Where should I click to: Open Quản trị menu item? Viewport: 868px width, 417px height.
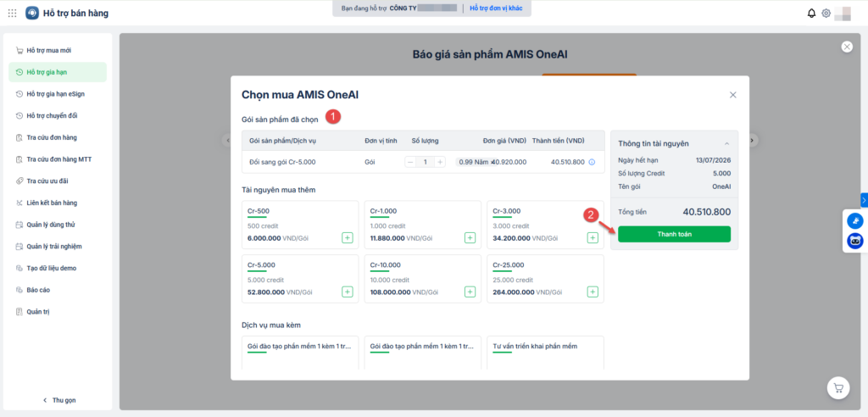pos(58,312)
